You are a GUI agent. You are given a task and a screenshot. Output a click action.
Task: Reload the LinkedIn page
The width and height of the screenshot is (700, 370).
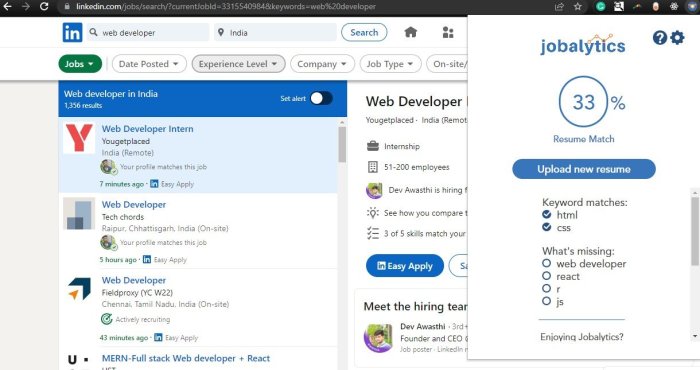[44, 7]
